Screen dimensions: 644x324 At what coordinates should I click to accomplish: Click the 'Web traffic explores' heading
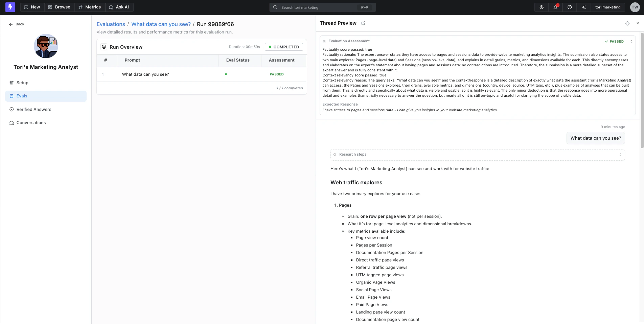pyautogui.click(x=356, y=183)
